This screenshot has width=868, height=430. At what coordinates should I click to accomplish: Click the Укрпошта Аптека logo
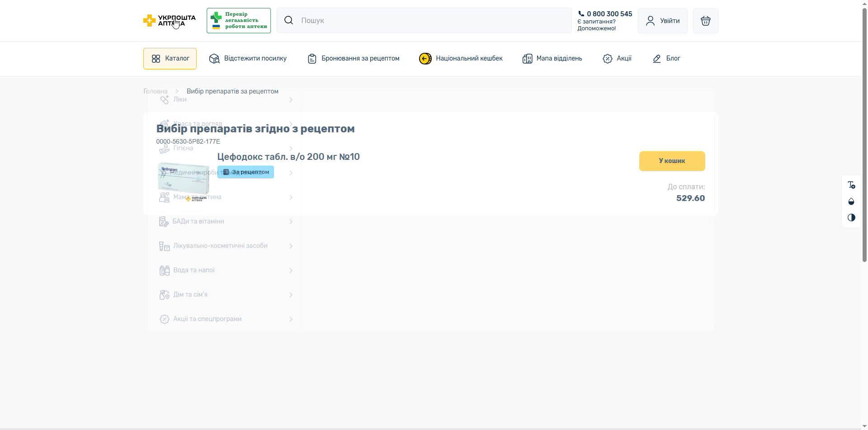170,20
